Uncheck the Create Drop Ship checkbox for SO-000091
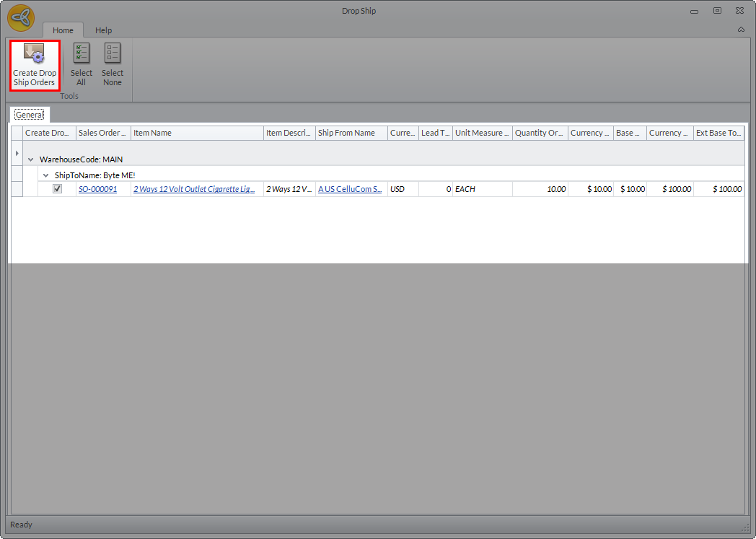Screen dimensions: 756x539 (x=58, y=189)
